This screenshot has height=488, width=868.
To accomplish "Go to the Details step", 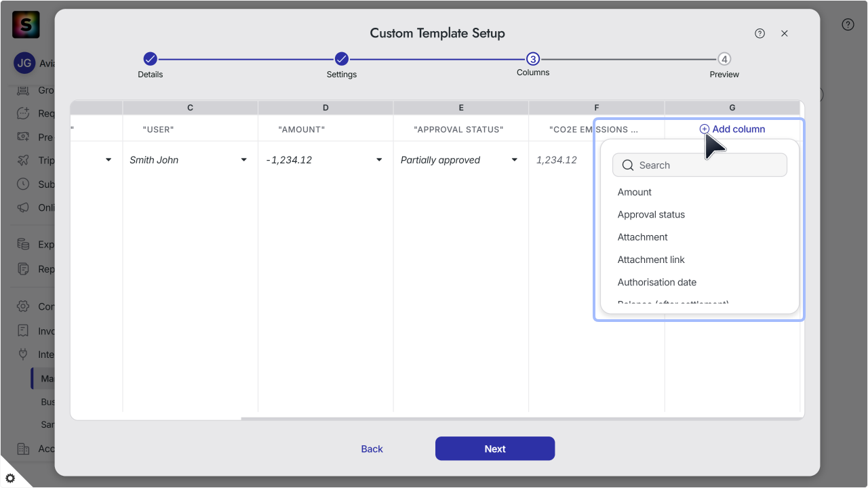I will coord(151,66).
